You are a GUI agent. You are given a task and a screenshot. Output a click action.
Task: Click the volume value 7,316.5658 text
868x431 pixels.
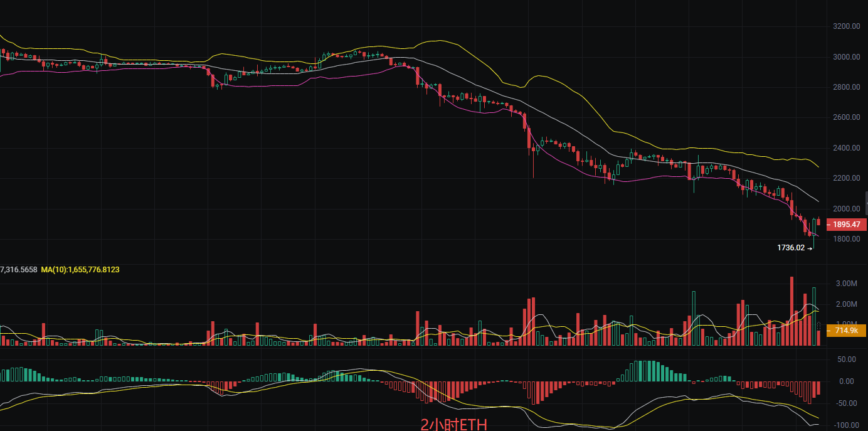pyautogui.click(x=18, y=270)
